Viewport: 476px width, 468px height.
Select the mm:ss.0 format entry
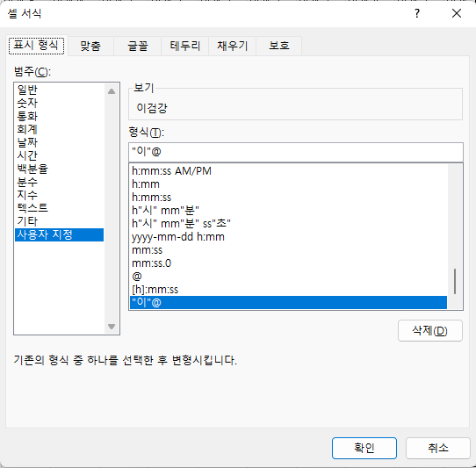288,263
